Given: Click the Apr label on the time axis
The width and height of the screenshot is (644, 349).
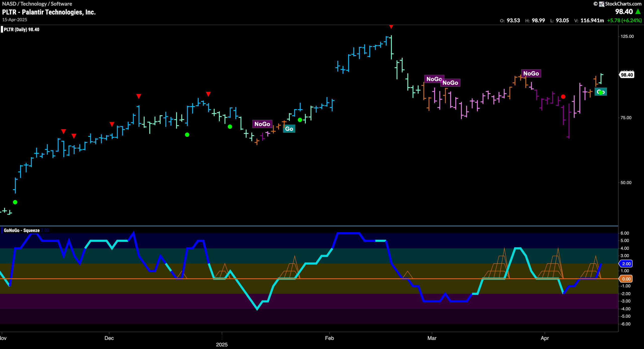Looking at the screenshot, I should (x=545, y=338).
